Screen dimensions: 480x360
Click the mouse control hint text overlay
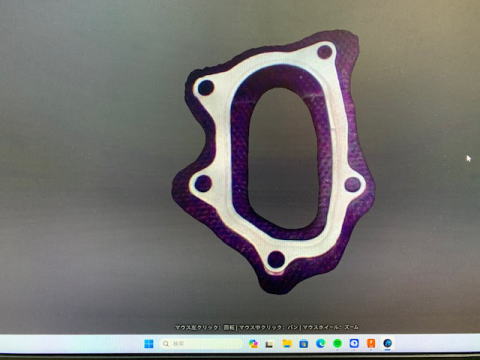(x=267, y=327)
